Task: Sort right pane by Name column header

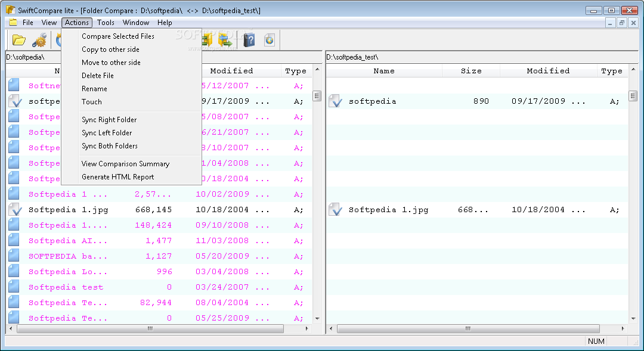Action: 384,71
